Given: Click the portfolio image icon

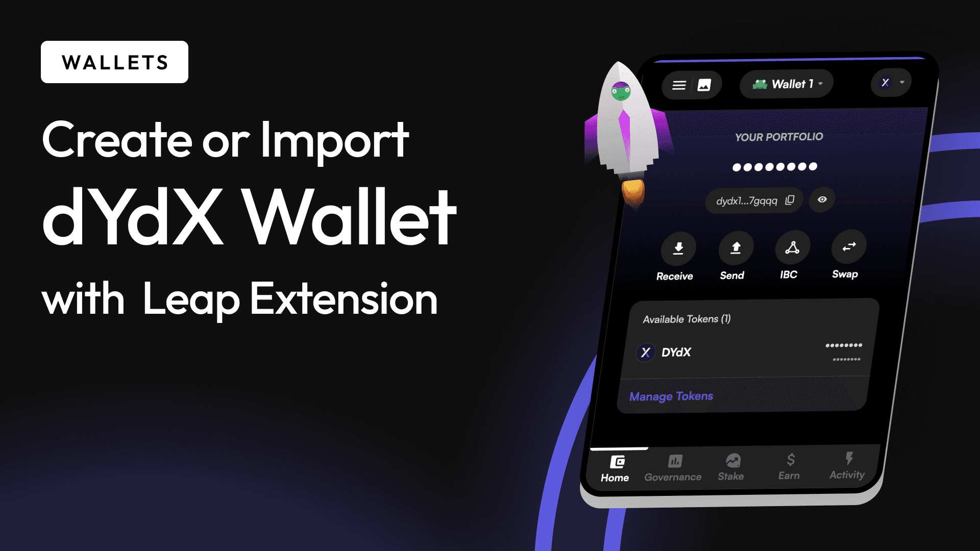Looking at the screenshot, I should (x=705, y=84).
